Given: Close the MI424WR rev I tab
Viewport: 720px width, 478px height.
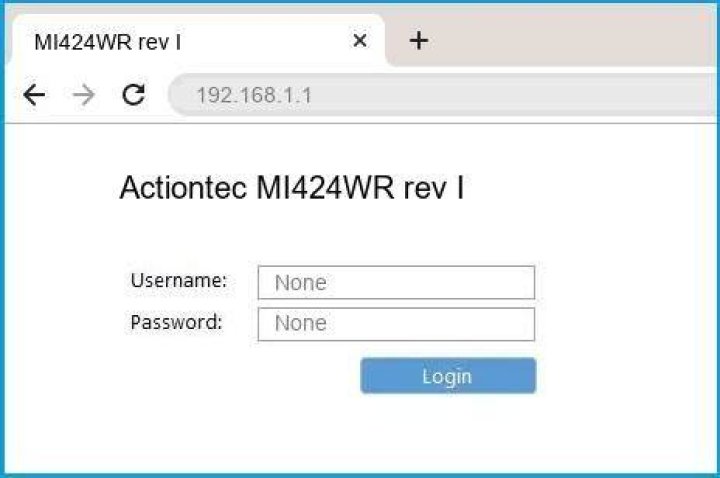Looking at the screenshot, I should pyautogui.click(x=360, y=41).
